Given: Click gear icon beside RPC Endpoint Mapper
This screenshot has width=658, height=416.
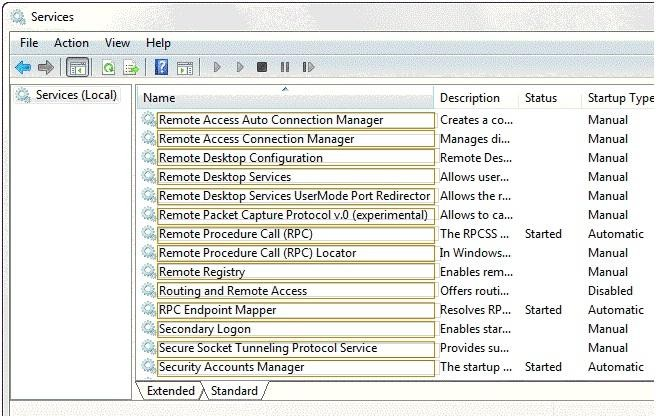Looking at the screenshot, I should point(148,309).
